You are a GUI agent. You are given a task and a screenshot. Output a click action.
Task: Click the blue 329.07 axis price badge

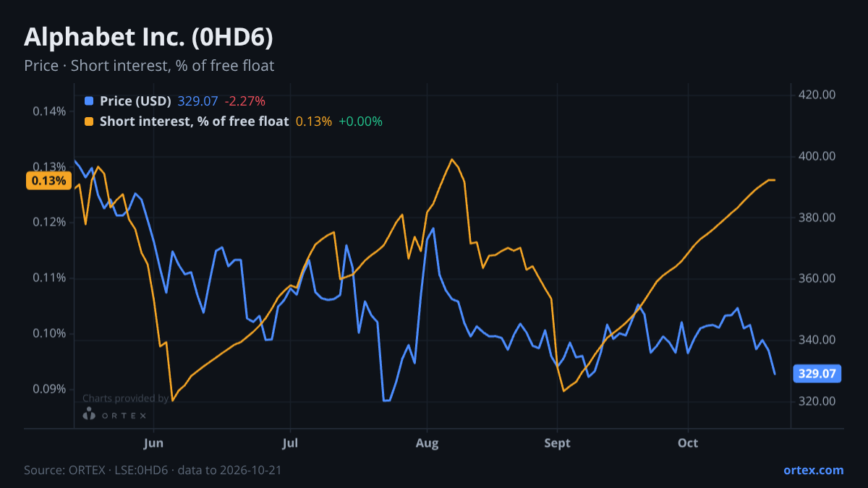(818, 374)
